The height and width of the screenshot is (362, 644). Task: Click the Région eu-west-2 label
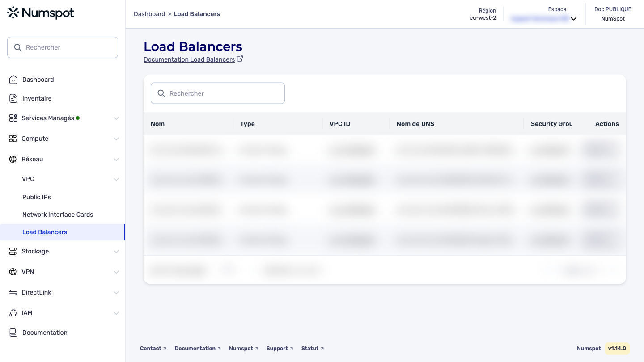tap(483, 14)
